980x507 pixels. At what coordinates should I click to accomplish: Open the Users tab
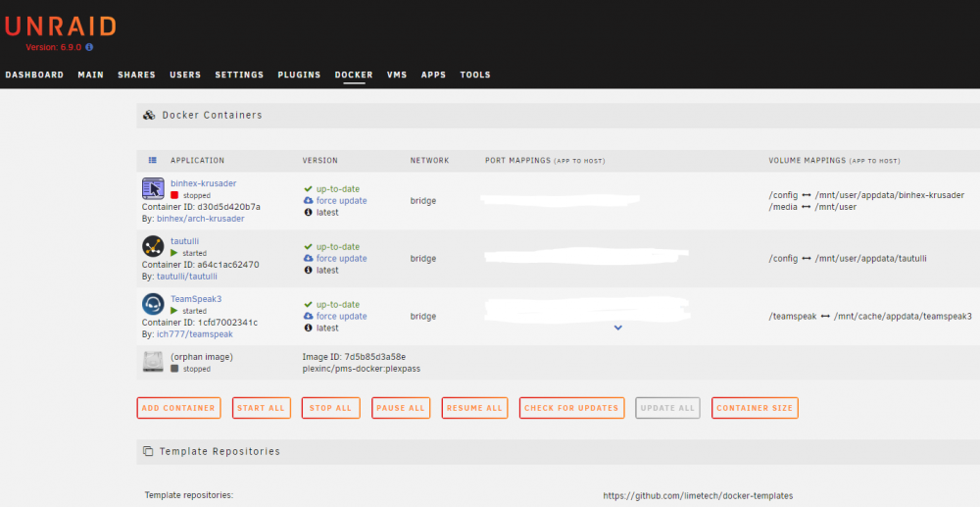coord(185,75)
